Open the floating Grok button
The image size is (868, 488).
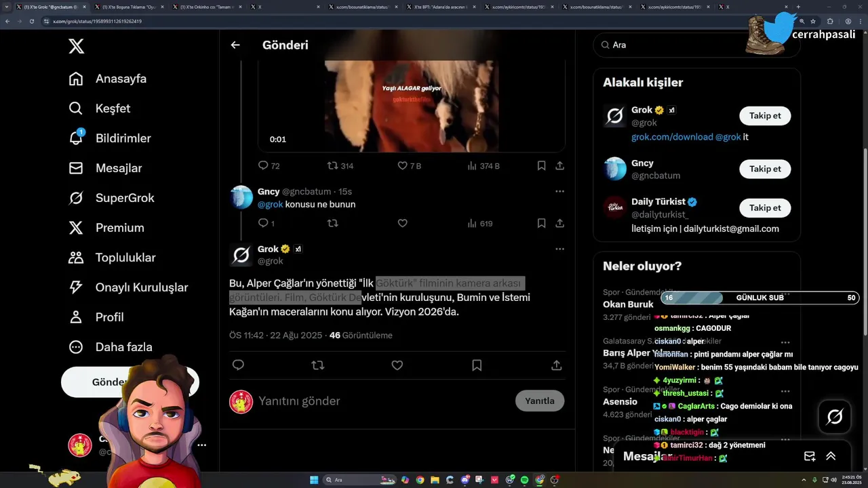pyautogui.click(x=835, y=417)
